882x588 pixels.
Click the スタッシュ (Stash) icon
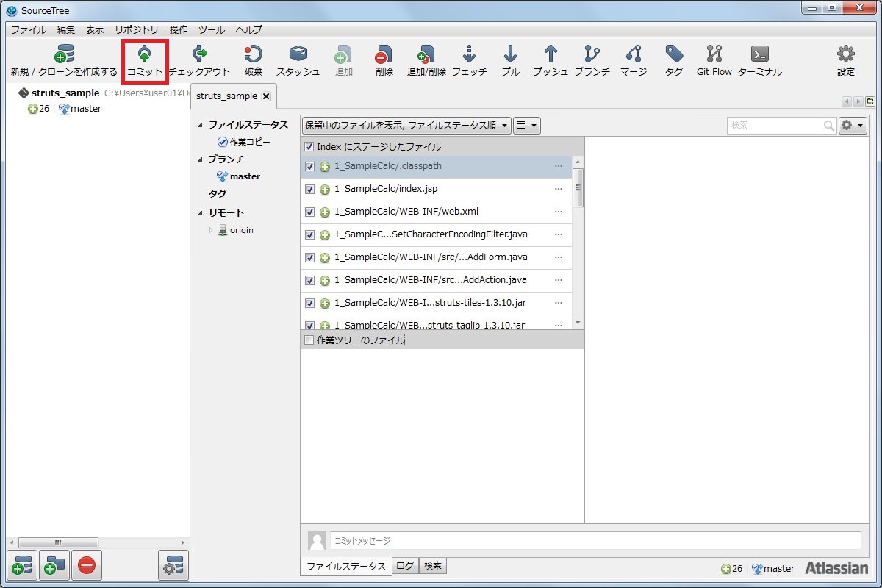298,60
